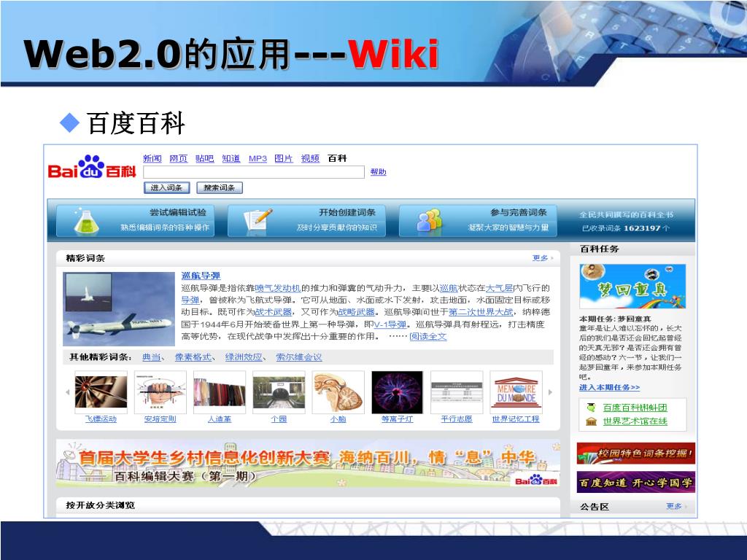
Task: Follow the 大气层 inline link
Action: point(499,288)
